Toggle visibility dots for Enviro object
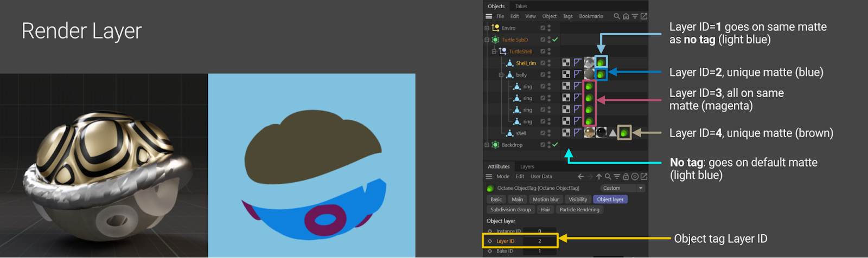The height and width of the screenshot is (258, 868). [549, 28]
